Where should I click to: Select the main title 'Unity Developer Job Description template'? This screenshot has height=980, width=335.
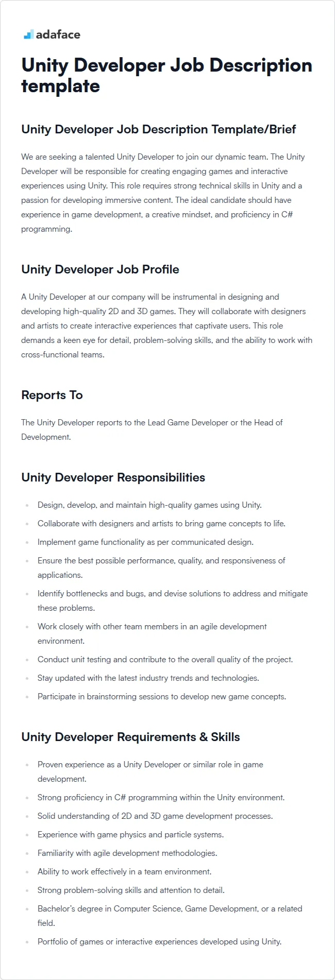pyautogui.click(x=166, y=75)
